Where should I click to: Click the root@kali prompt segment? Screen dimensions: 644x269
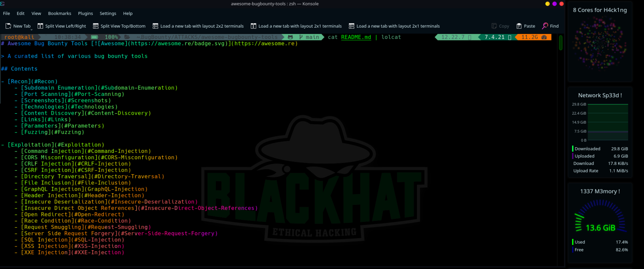pos(19,37)
